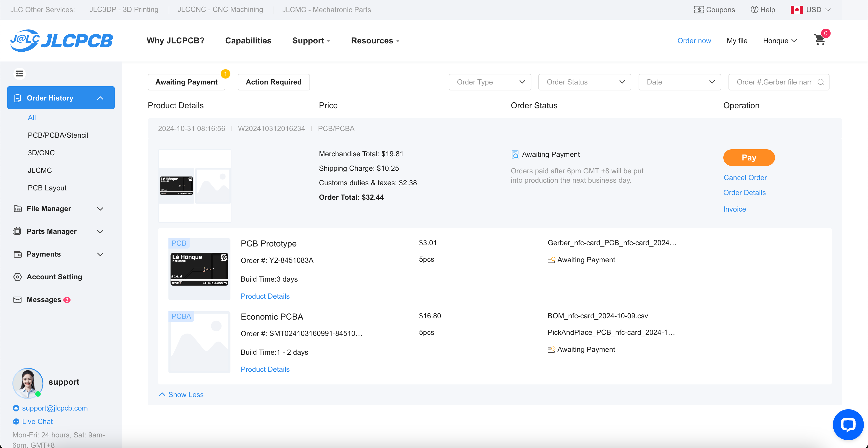Switch to the Action Required tab
Viewport: 868px width, 448px height.
coord(273,82)
